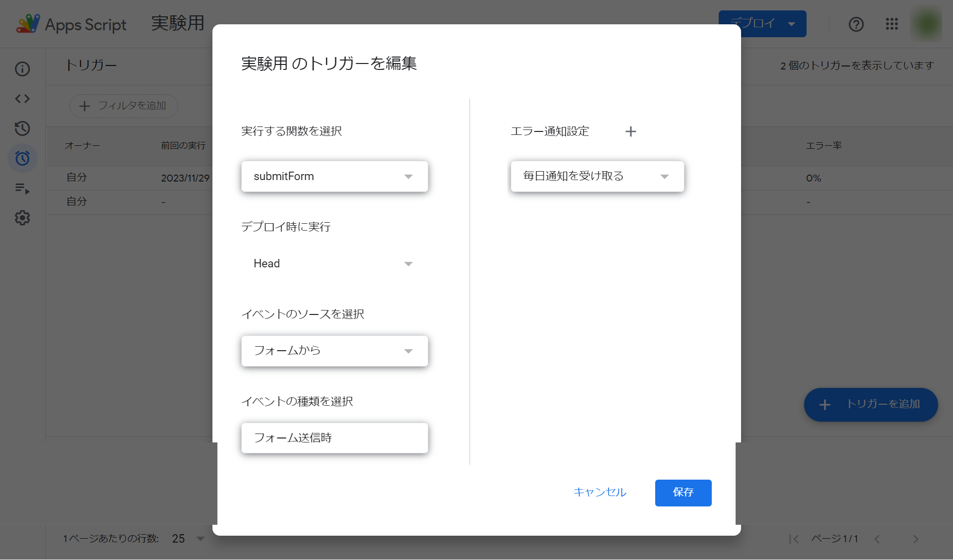The image size is (953, 560).
Task: Add an error notification setting with the plus
Action: point(631,131)
